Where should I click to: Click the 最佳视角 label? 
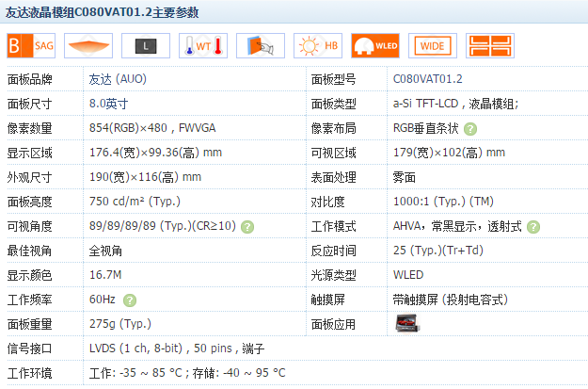click(x=29, y=251)
